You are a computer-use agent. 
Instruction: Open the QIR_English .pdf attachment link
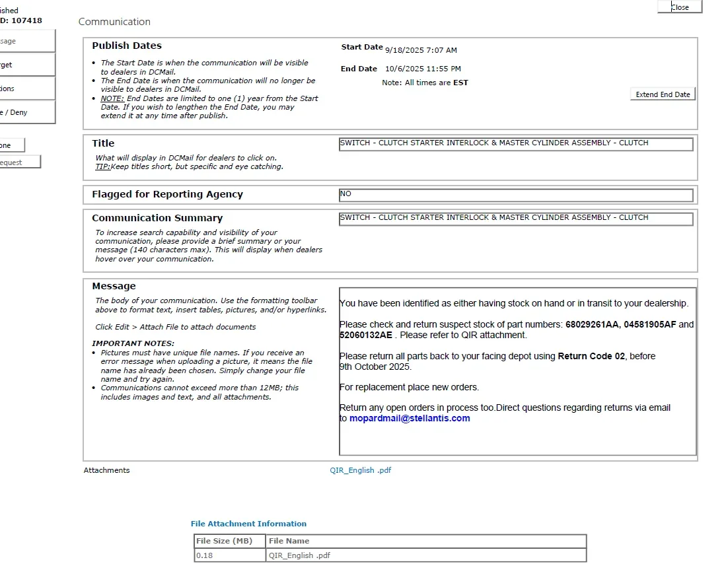(360, 470)
